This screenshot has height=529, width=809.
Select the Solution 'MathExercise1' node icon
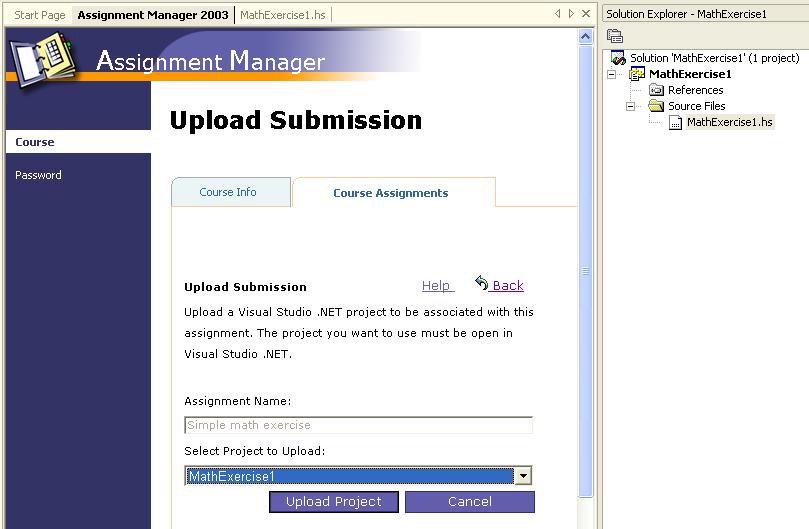point(618,58)
